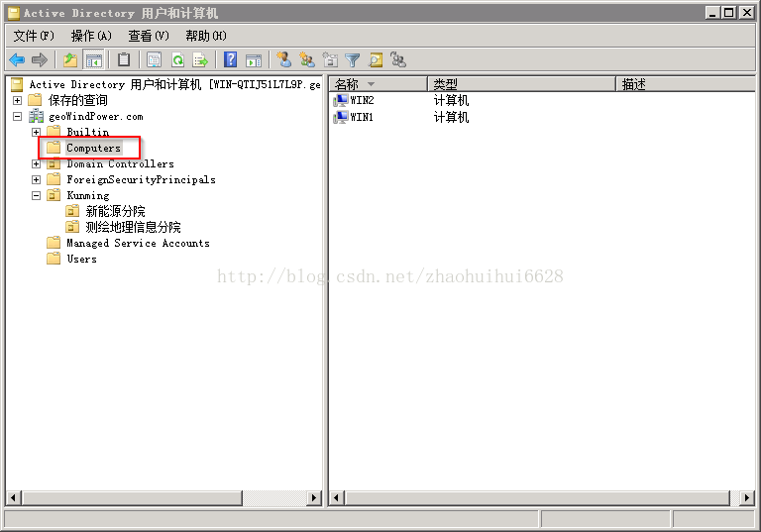Close the Active Directory window
The image size is (761, 532).
tap(746, 13)
